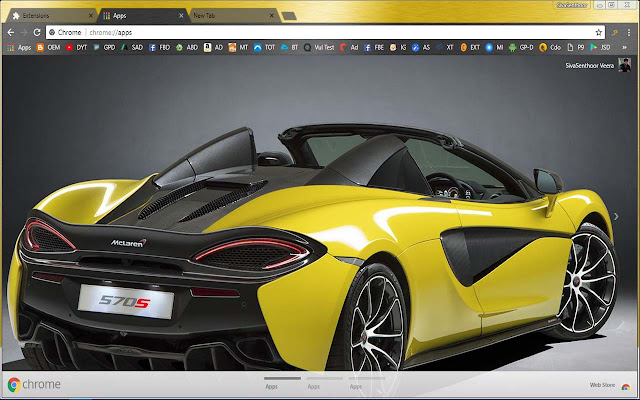Open the AD Amazon bookmark

click(x=213, y=47)
